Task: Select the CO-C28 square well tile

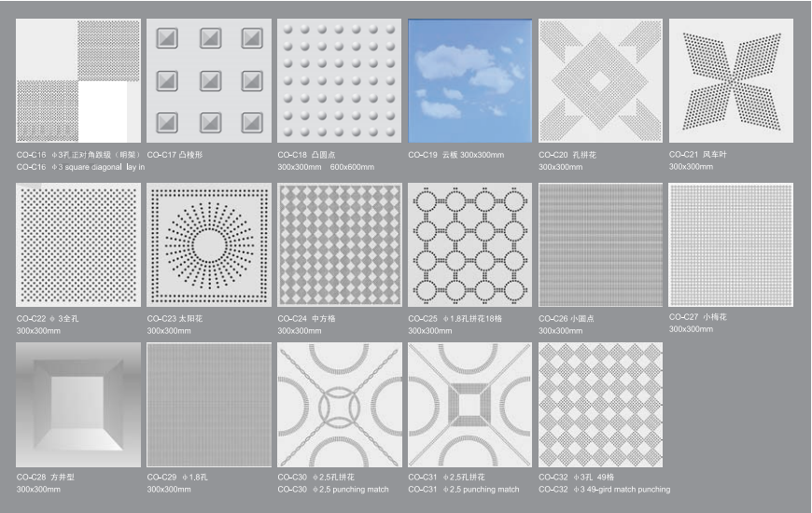Action: (x=78, y=405)
